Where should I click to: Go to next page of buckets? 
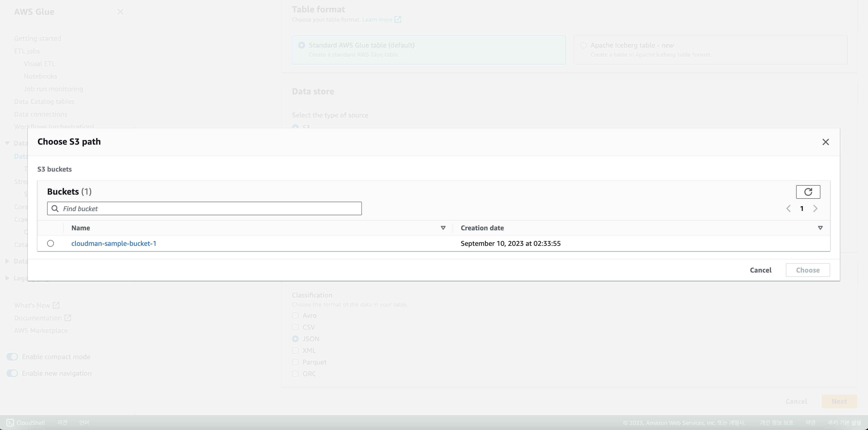(x=815, y=208)
